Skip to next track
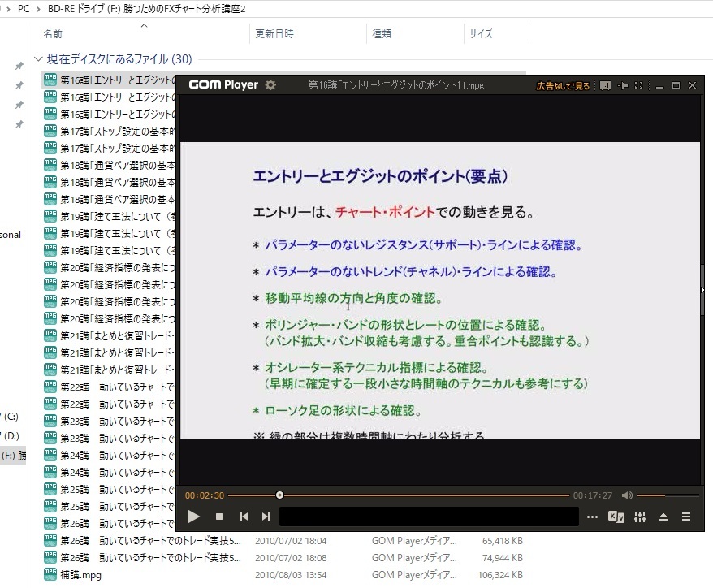 coord(266,517)
